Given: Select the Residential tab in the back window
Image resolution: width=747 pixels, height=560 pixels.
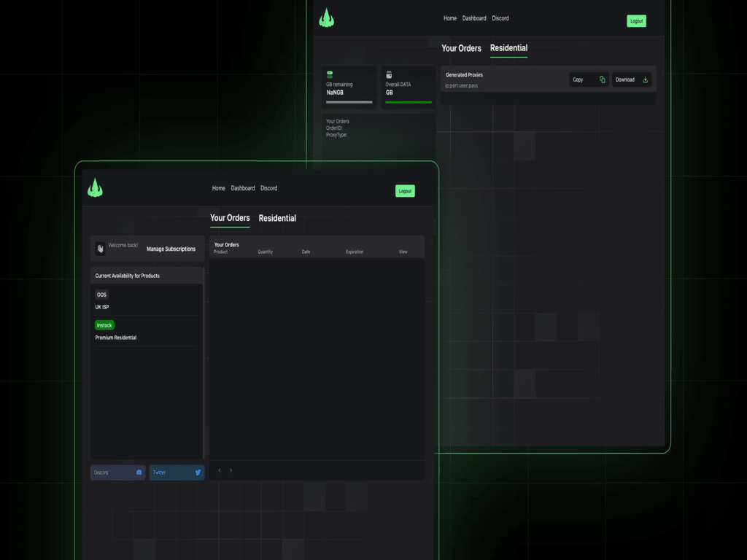Looking at the screenshot, I should coord(508,48).
